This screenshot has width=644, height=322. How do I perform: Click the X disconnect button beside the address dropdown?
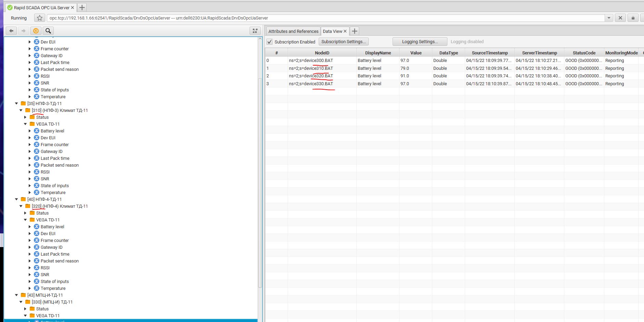pyautogui.click(x=620, y=18)
